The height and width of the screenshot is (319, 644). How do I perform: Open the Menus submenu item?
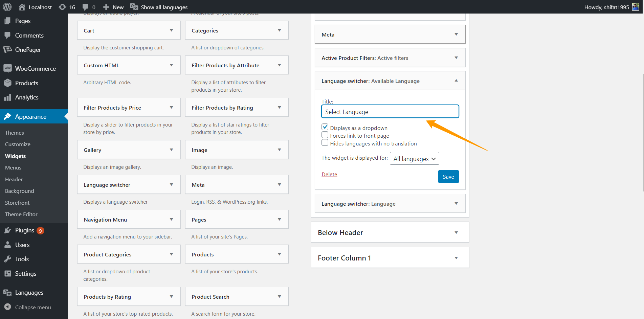(13, 167)
